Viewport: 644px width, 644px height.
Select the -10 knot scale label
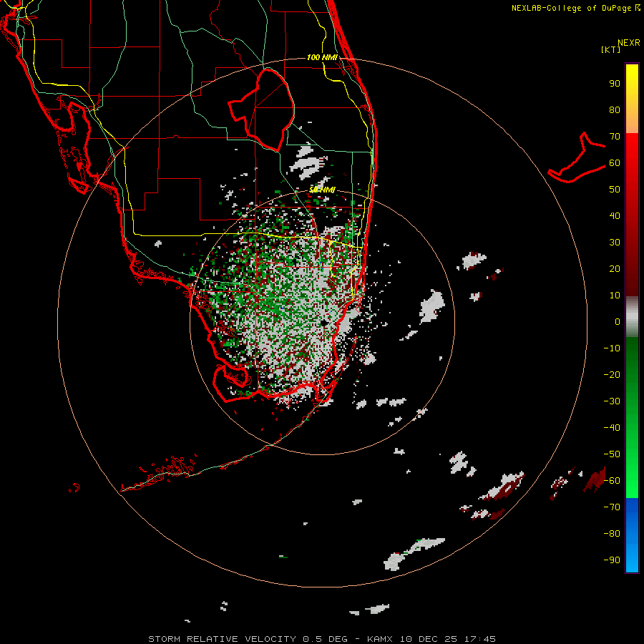612,348
